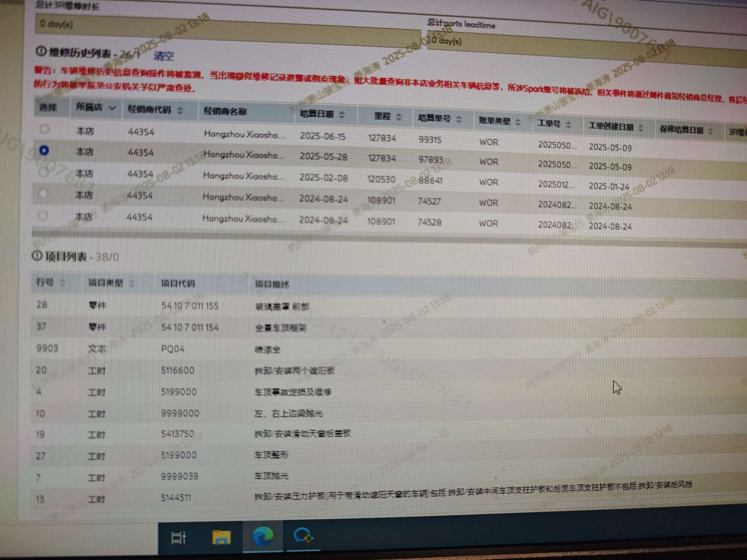
Task: Open File Explorer from the taskbar
Action: pyautogui.click(x=221, y=537)
